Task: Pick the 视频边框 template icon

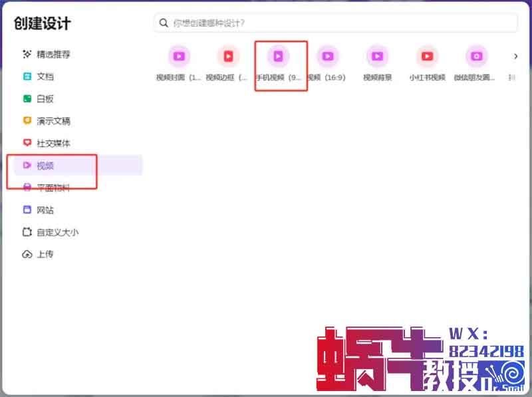Action: coord(228,57)
